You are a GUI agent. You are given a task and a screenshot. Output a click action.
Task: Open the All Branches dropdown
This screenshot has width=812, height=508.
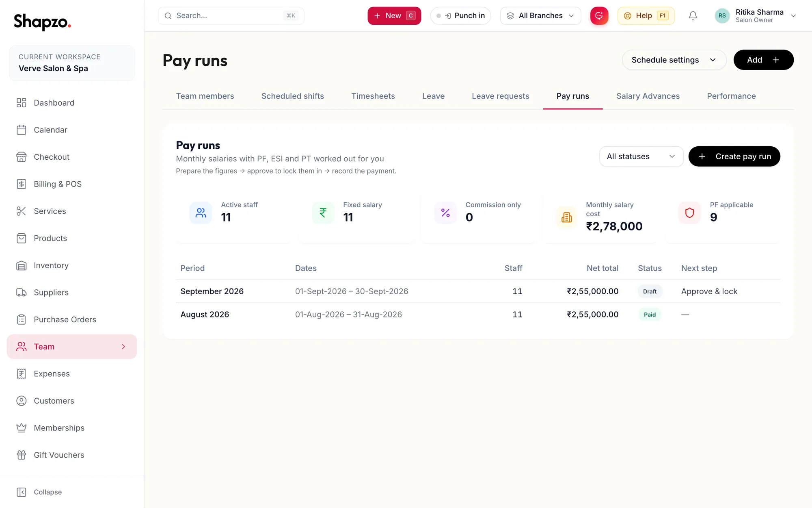[x=540, y=16]
